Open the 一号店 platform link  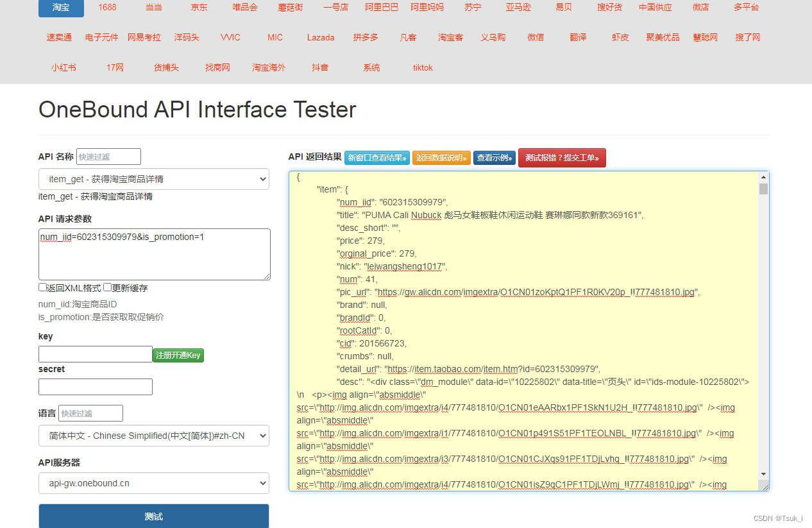coord(335,8)
